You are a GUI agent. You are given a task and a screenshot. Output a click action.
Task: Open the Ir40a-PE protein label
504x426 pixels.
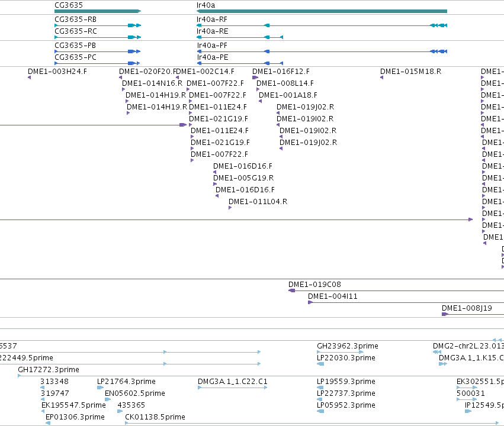click(x=213, y=57)
